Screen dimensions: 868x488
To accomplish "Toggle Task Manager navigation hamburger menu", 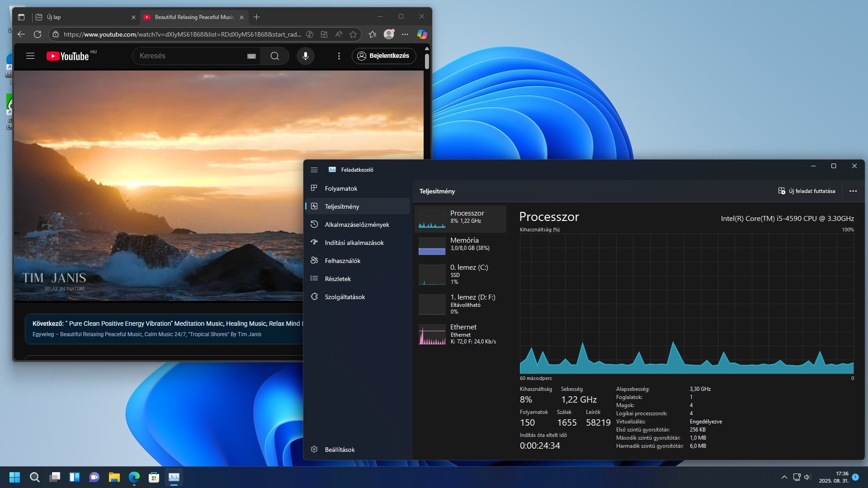I will coord(314,170).
